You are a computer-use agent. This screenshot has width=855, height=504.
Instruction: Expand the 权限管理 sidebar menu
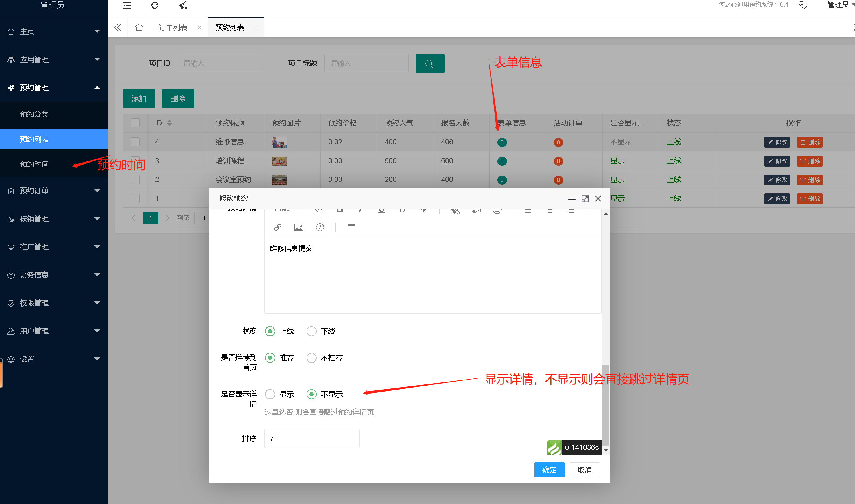coord(54,303)
